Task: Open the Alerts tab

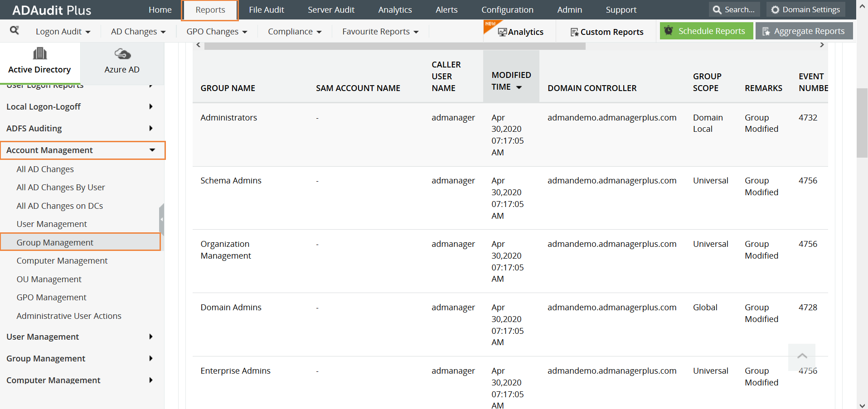Action: 446,10
